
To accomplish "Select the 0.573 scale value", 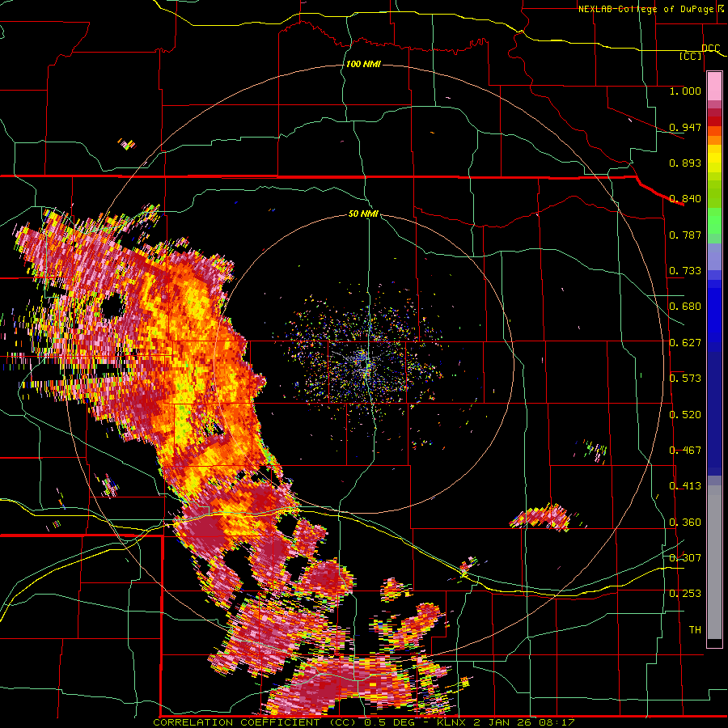I will pyautogui.click(x=685, y=379).
